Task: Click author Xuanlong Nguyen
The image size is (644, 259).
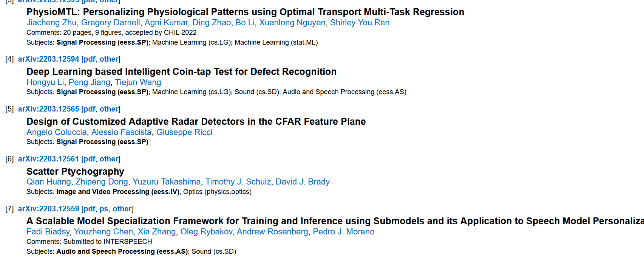Action: [292, 23]
